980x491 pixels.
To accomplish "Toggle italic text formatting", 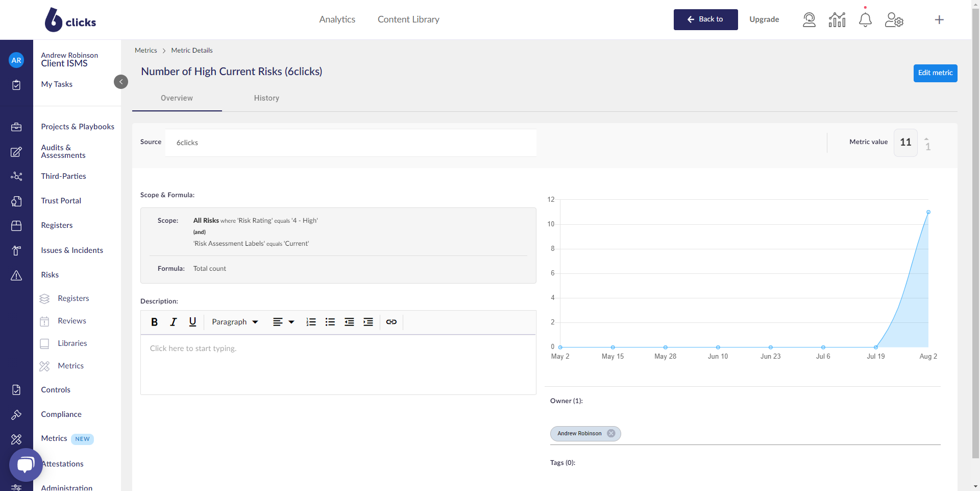I will [x=174, y=322].
